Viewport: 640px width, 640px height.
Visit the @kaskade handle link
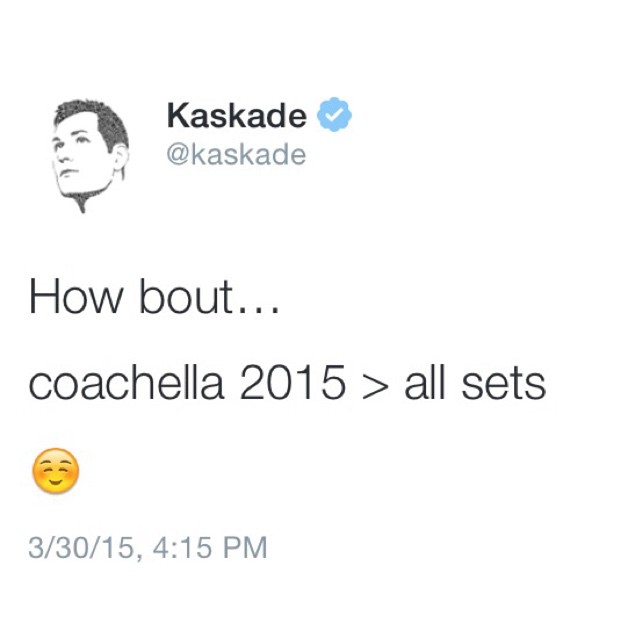tap(236, 155)
